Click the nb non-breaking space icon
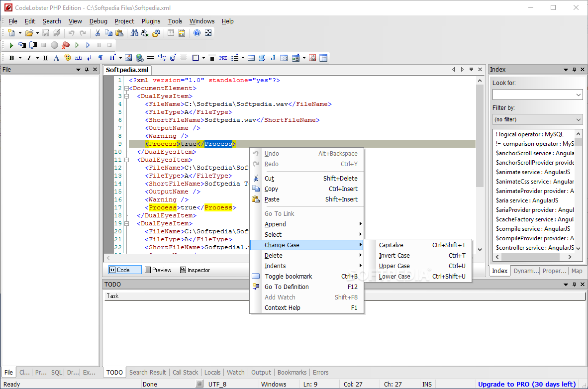Screen dimensions: 588x389 coord(79,58)
